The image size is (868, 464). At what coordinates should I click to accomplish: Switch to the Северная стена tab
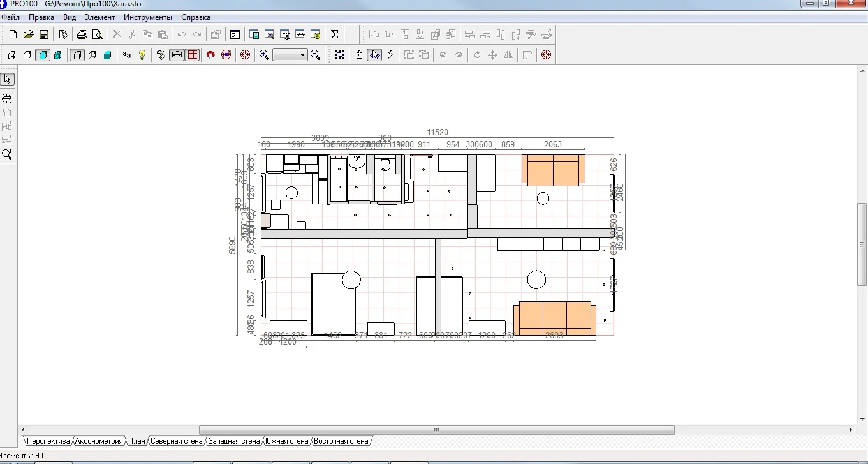(176, 441)
